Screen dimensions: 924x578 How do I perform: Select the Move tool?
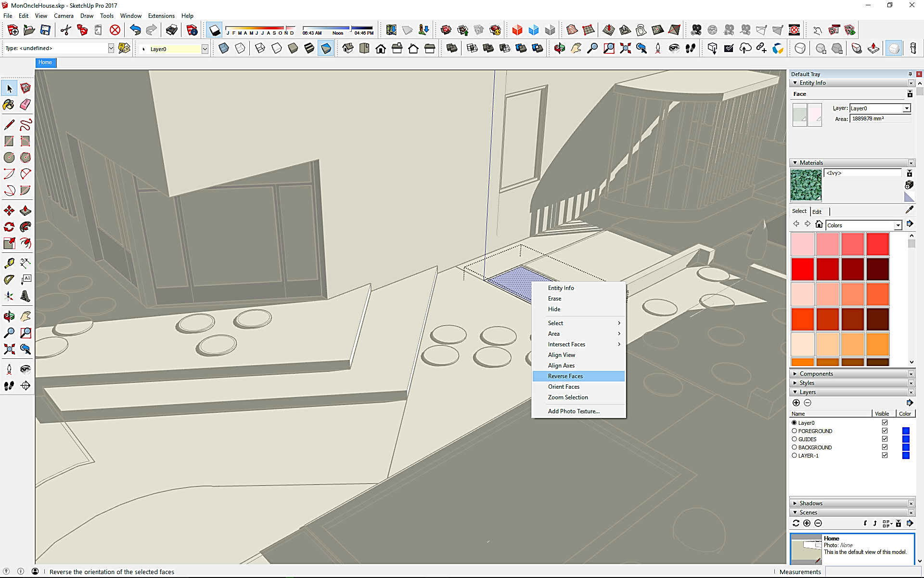point(9,210)
